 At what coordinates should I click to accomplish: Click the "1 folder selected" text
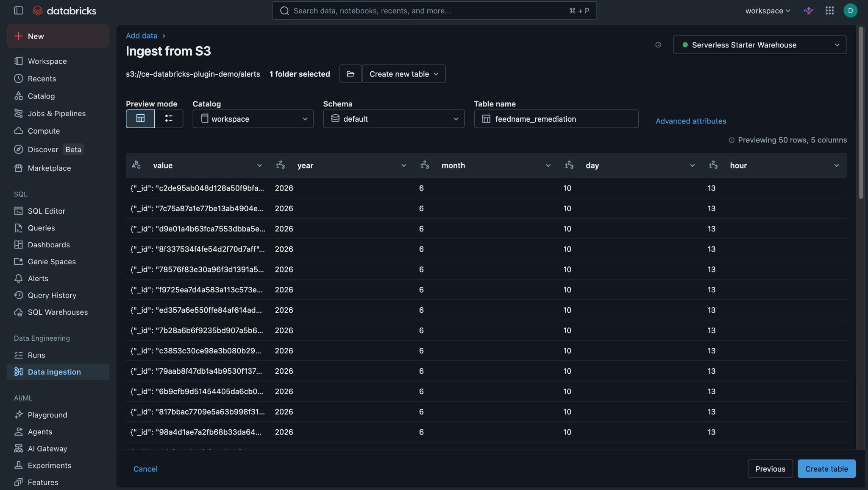300,74
